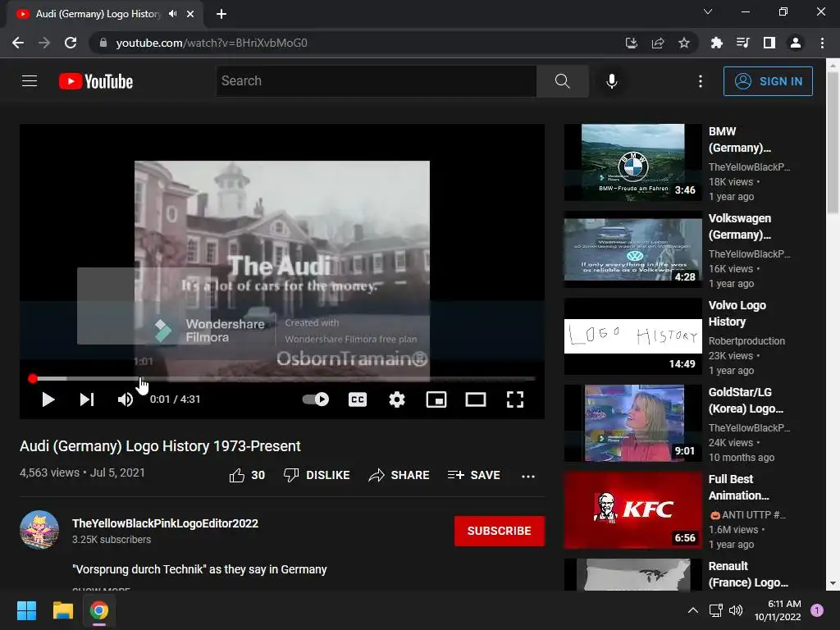
Task: Open taskbar volume icon
Action: pos(736,610)
